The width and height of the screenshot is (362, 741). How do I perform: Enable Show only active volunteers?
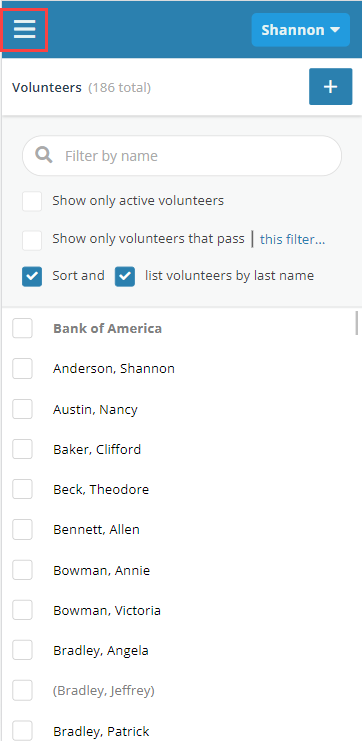(32, 201)
